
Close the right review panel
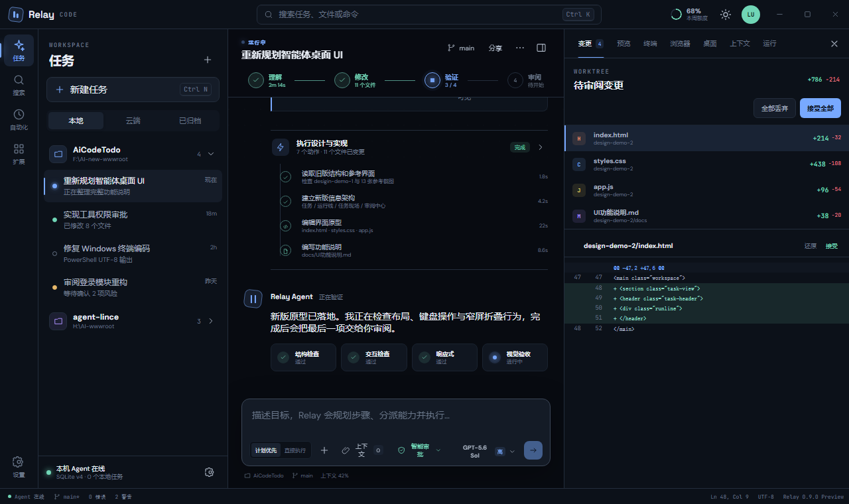834,44
